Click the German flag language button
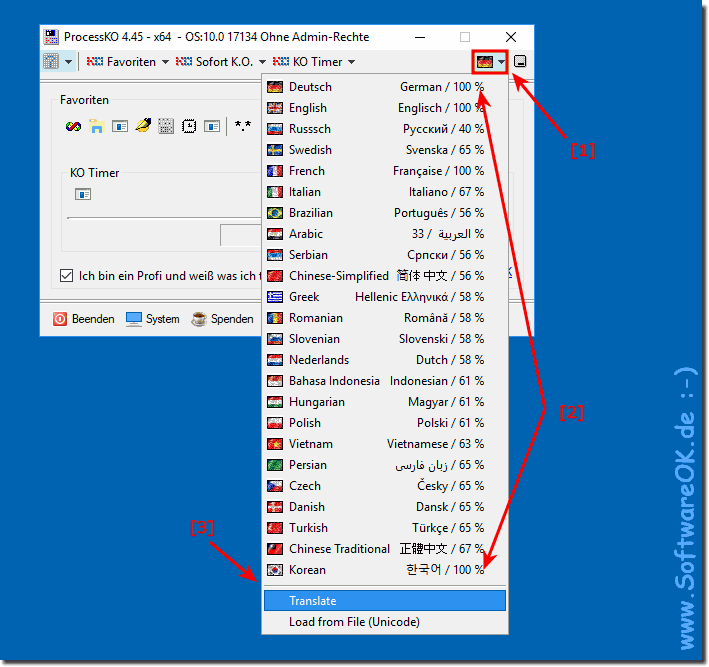The width and height of the screenshot is (709, 667). tap(485, 61)
